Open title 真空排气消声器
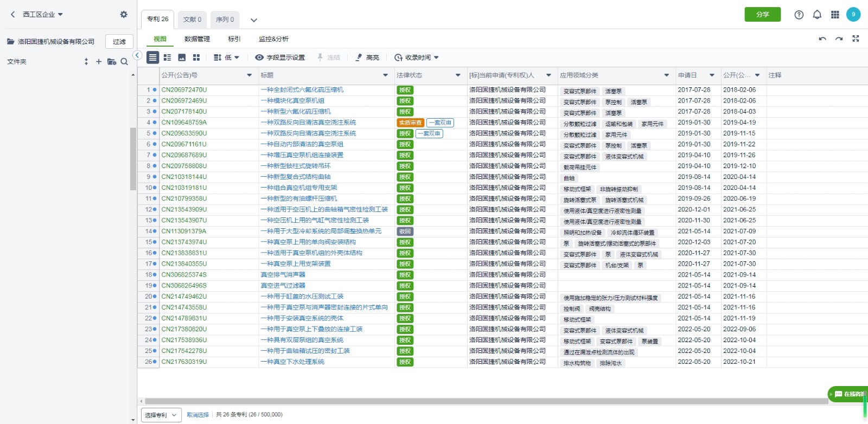Viewport: 868px width, 424px height. point(283,275)
